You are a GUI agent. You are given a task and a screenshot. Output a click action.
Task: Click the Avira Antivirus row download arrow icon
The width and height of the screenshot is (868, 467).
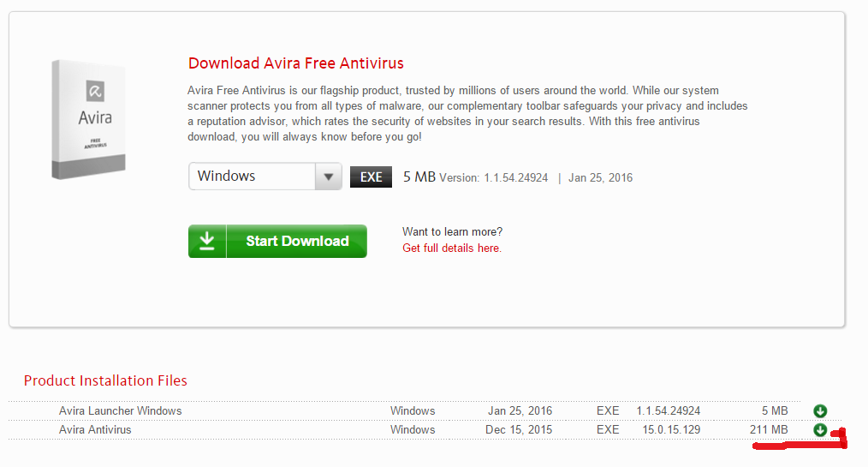click(820, 429)
